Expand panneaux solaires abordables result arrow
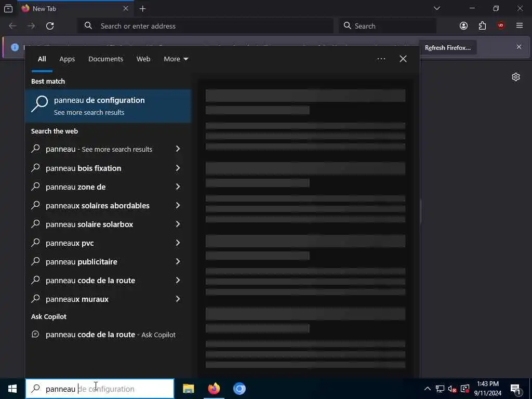Screen dimensions: 532x399 point(178,205)
